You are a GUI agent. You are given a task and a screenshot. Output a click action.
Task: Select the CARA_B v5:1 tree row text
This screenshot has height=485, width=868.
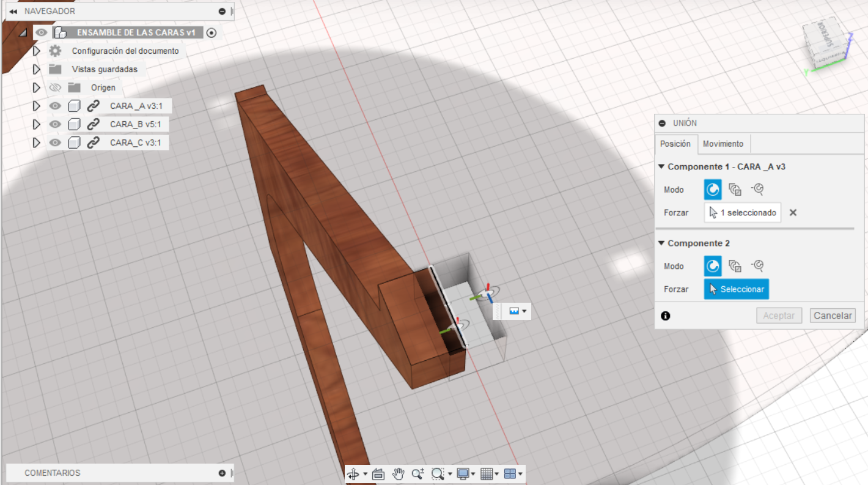tap(136, 124)
